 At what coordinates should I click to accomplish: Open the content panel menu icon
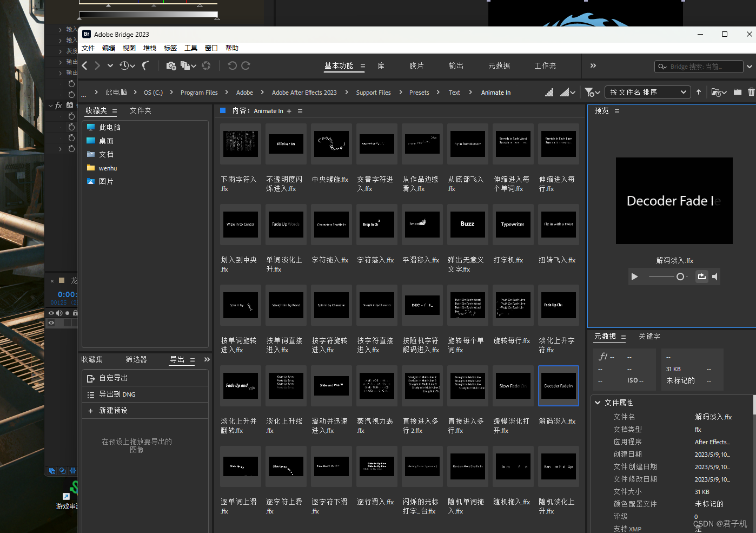point(300,111)
